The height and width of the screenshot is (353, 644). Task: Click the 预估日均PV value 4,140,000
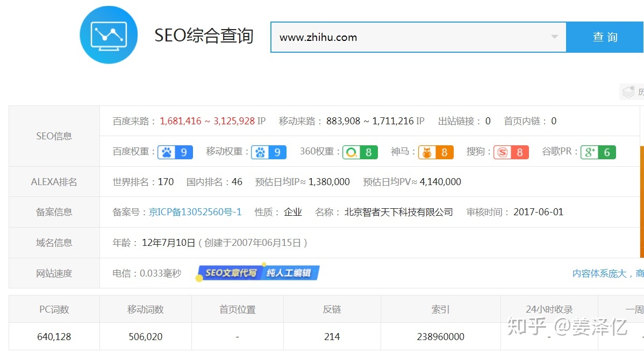click(440, 182)
